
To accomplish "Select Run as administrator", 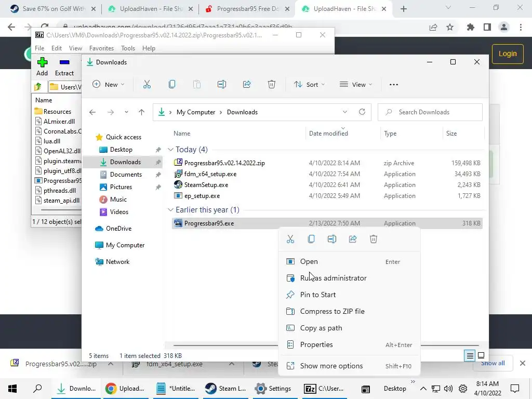I will coord(349,278).
